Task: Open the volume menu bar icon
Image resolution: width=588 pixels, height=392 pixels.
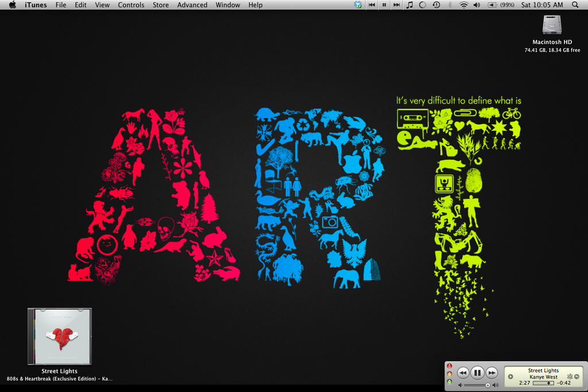Action: point(477,5)
